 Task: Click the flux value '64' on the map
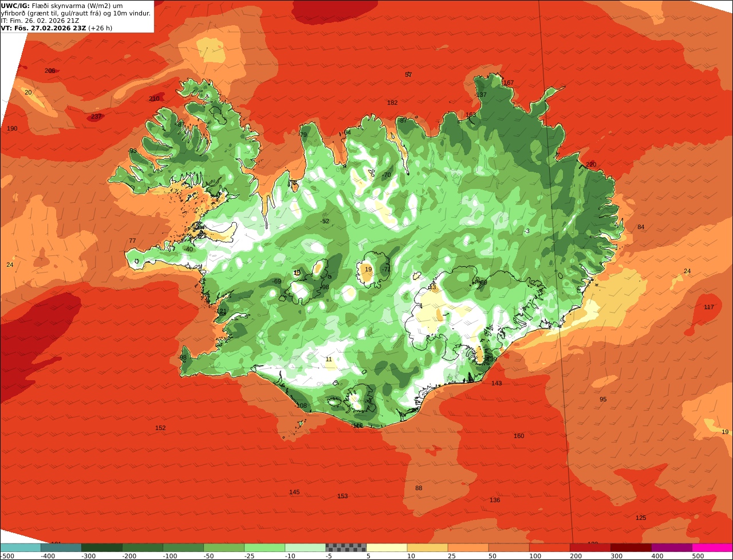tap(348, 132)
